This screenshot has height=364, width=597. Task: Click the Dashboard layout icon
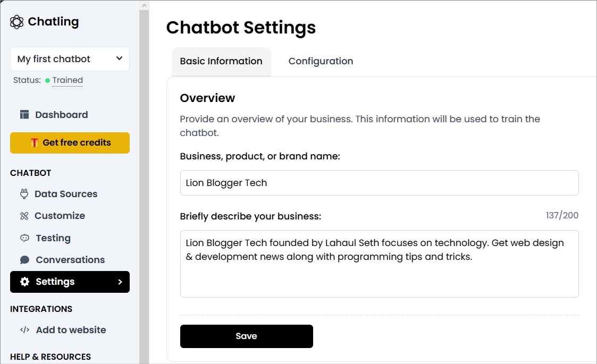click(24, 115)
